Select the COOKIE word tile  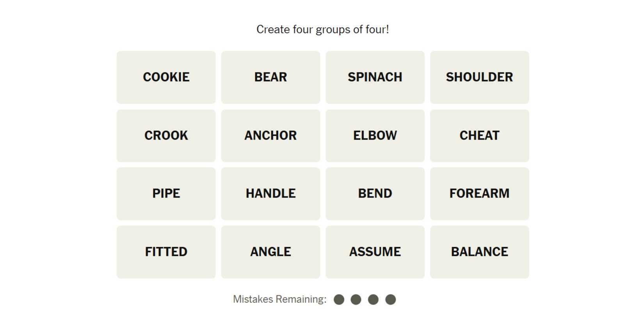166,77
